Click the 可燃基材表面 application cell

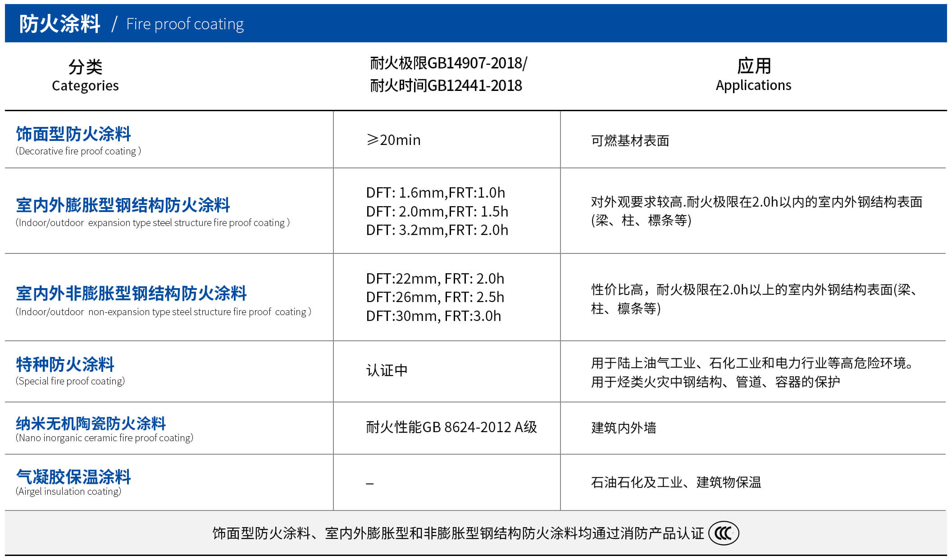point(630,141)
